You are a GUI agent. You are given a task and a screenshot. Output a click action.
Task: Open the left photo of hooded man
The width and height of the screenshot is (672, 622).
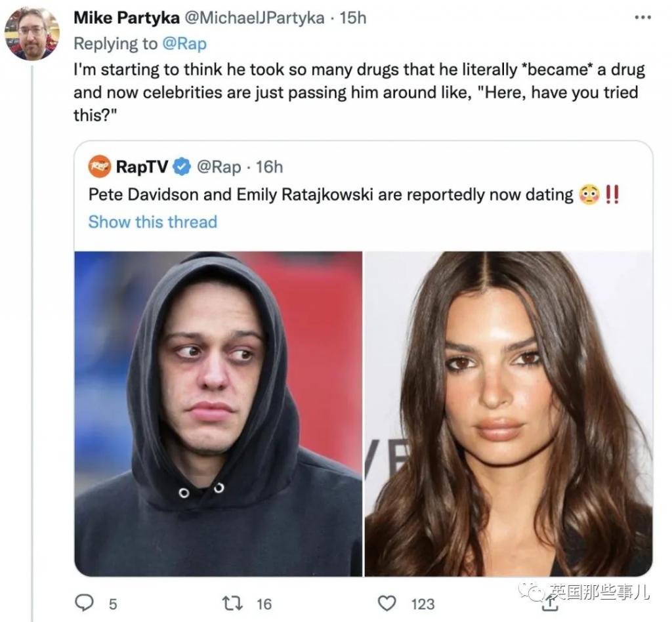click(218, 413)
